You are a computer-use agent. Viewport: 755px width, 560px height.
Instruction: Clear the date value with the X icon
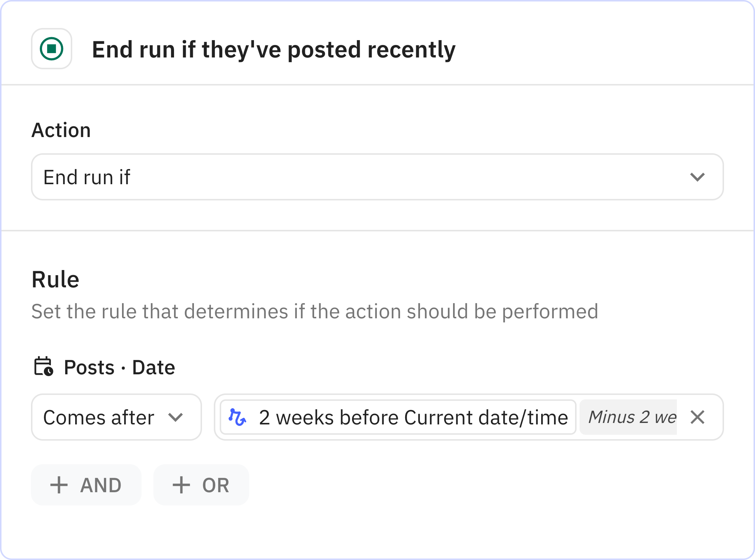click(x=697, y=417)
